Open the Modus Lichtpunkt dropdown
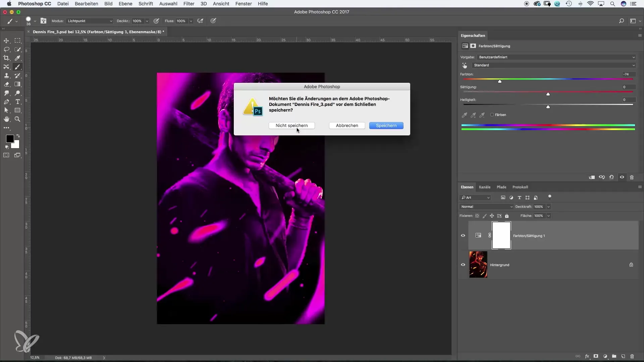Image resolution: width=644 pixels, height=362 pixels. coord(90,21)
